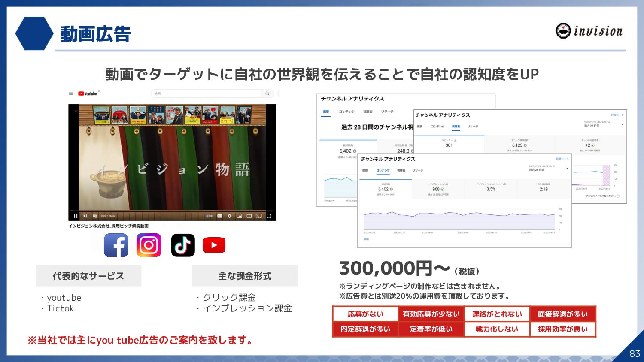644x362 pixels.
Task: Select the 2:19 平均視聴時間 card
Action: pos(544,189)
